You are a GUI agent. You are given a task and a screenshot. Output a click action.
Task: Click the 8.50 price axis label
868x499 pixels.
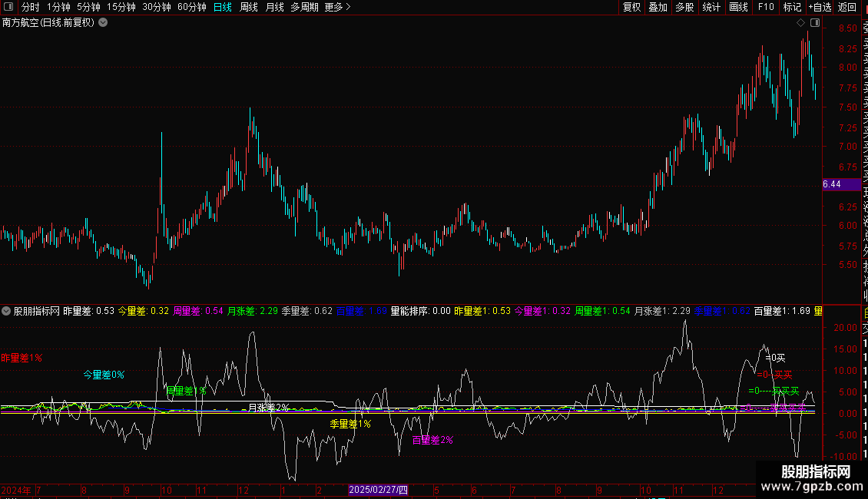tap(847, 28)
